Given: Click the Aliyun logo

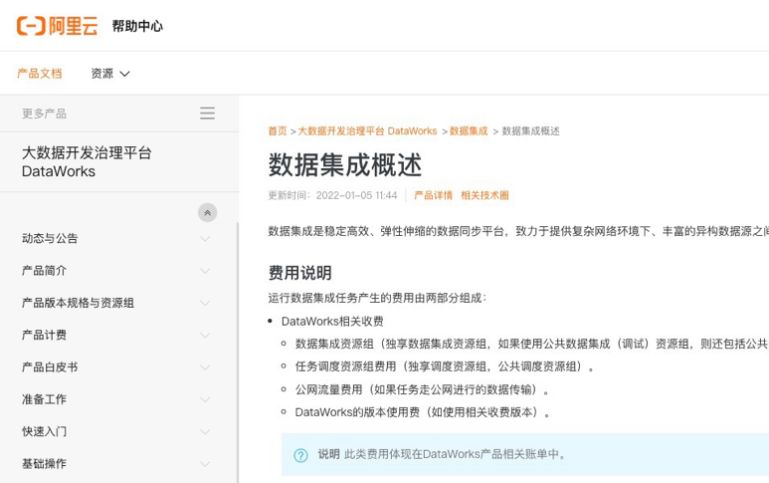Looking at the screenshot, I should pyautogui.click(x=57, y=26).
